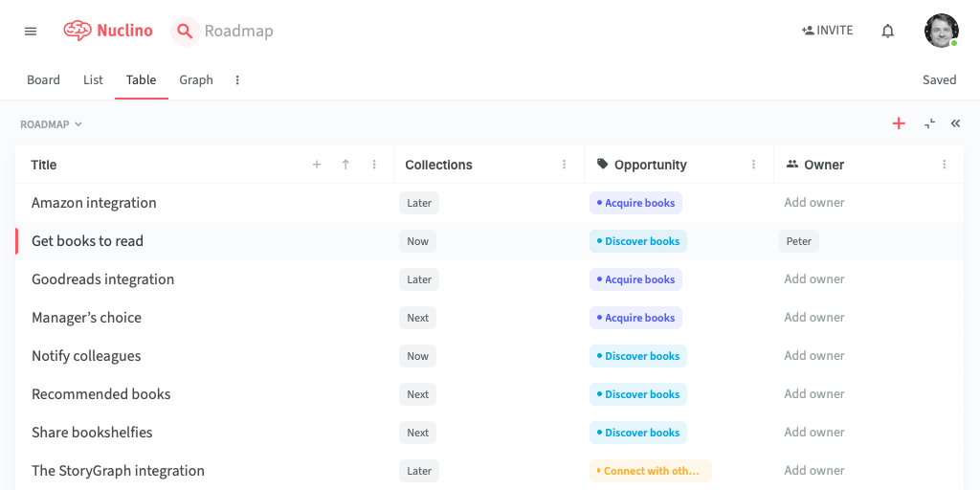This screenshot has width=980, height=490.
Task: Sort Title column with the up arrow
Action: (345, 165)
